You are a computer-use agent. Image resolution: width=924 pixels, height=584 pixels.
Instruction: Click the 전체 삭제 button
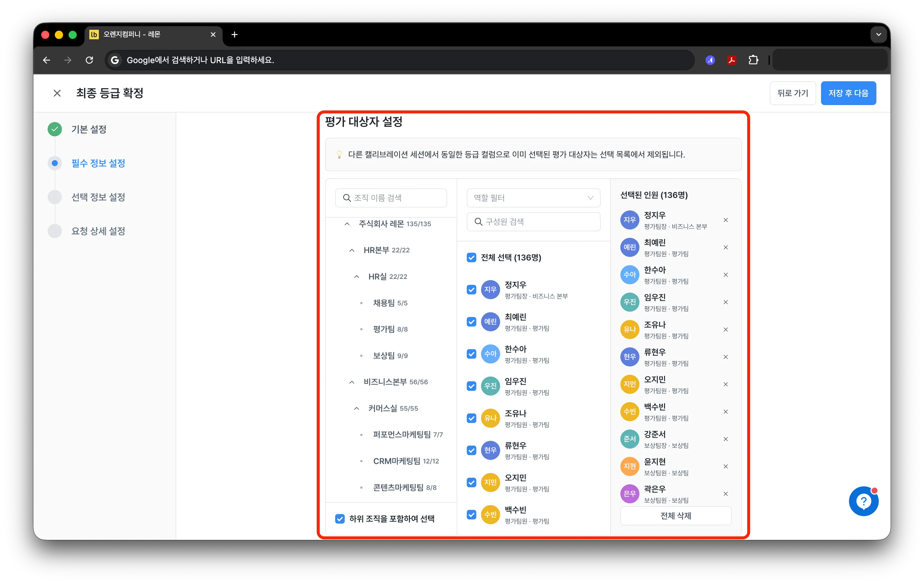pos(675,516)
